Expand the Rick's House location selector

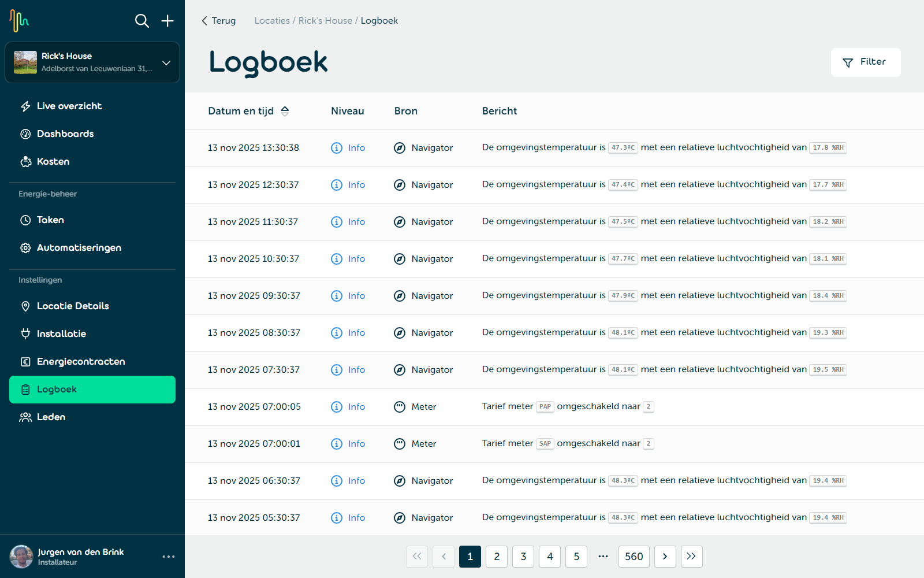[x=92, y=62]
